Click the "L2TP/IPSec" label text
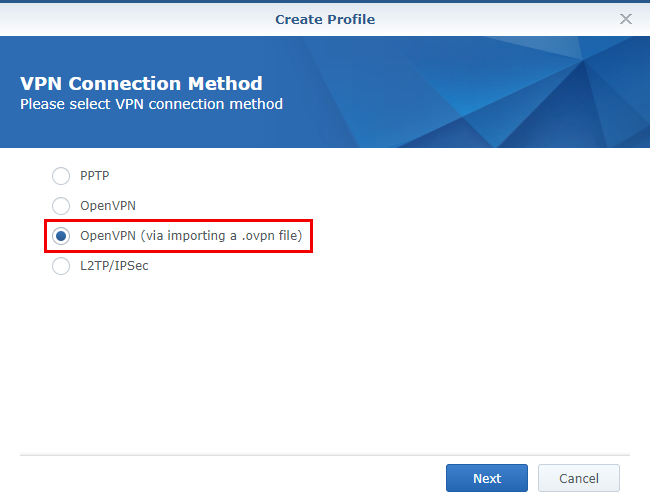Image resolution: width=650 pixels, height=500 pixels. point(114,266)
